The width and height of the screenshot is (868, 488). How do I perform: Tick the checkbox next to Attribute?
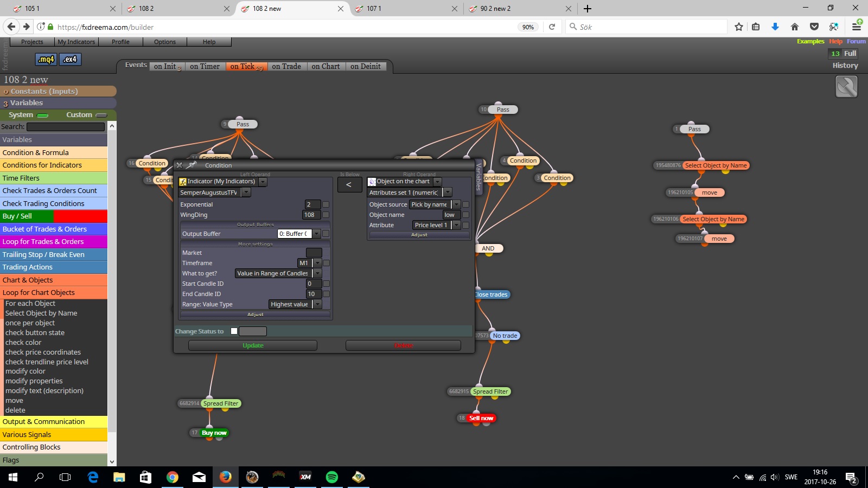click(466, 225)
